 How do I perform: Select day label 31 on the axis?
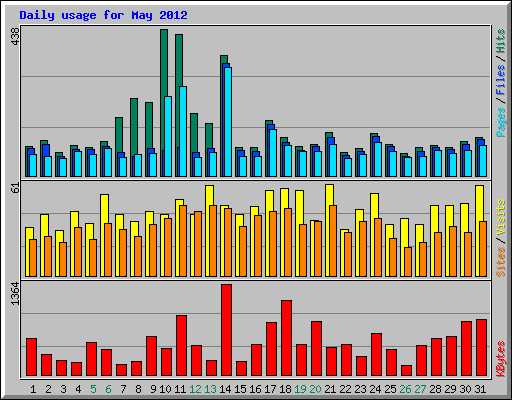(x=480, y=389)
